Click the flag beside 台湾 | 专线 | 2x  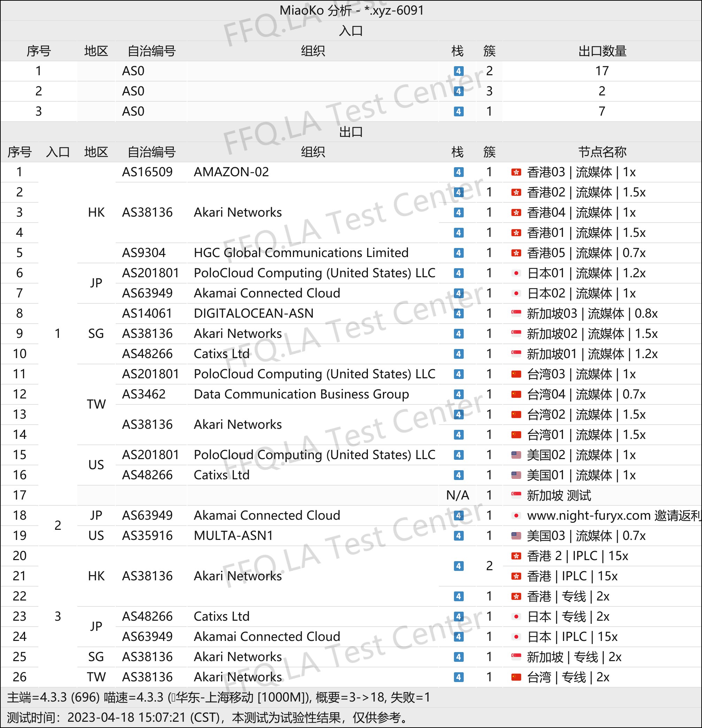[516, 677]
